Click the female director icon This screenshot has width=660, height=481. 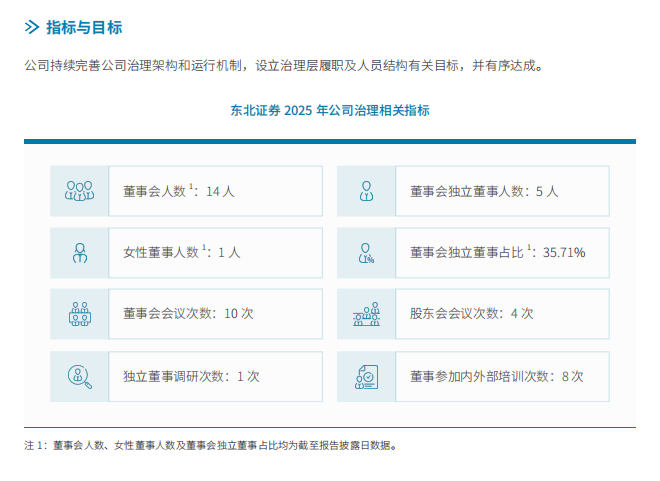[x=80, y=253]
